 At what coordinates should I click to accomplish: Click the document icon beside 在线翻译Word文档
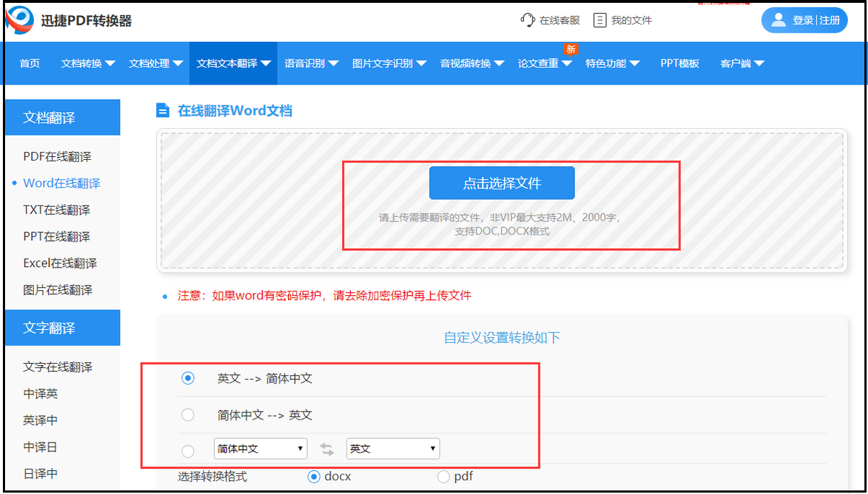163,111
